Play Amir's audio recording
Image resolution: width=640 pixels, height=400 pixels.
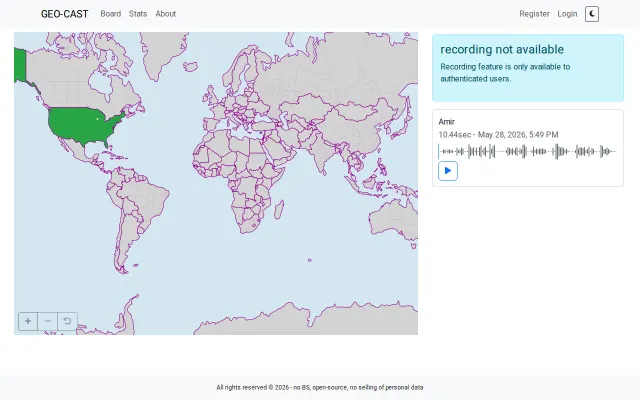pyautogui.click(x=448, y=171)
